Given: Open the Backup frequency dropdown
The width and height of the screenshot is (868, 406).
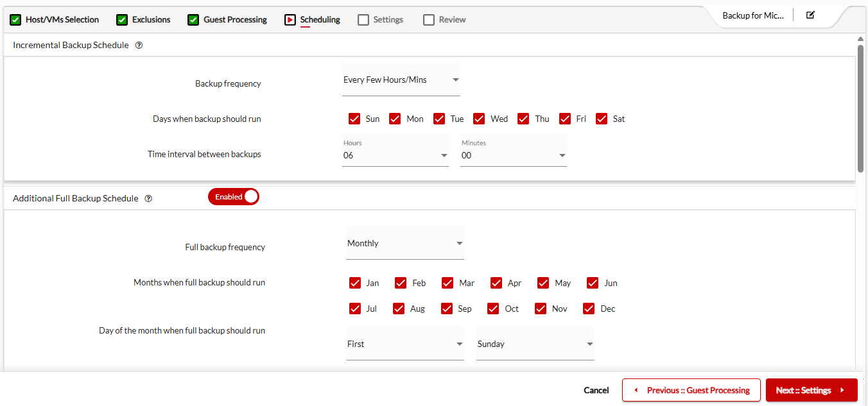Looking at the screenshot, I should click(401, 80).
